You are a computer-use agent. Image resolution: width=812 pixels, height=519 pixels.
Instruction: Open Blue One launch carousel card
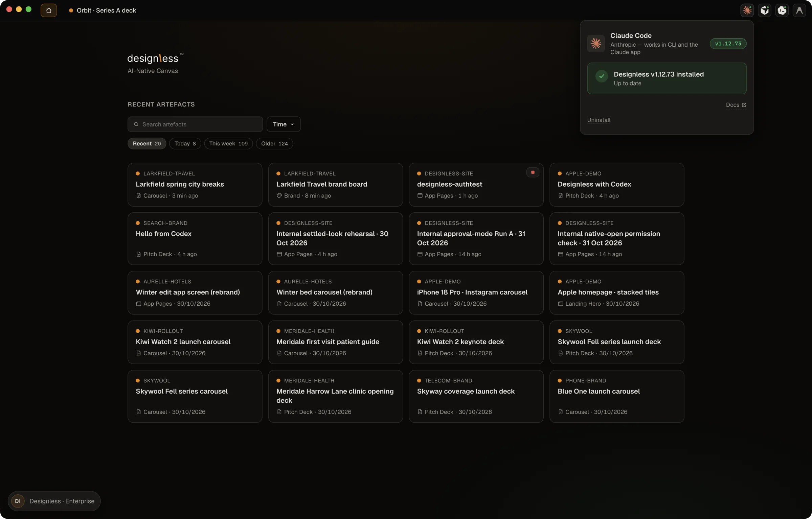pos(617,397)
